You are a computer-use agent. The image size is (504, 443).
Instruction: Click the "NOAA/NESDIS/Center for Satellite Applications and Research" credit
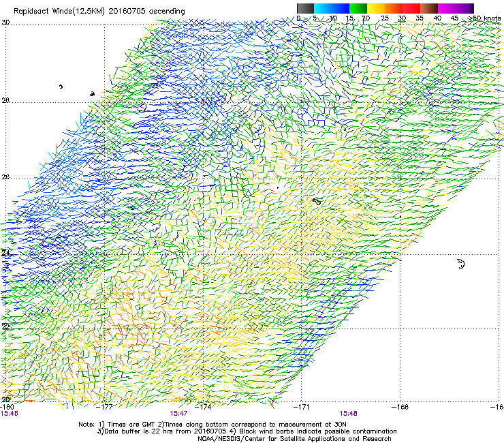[x=294, y=439]
